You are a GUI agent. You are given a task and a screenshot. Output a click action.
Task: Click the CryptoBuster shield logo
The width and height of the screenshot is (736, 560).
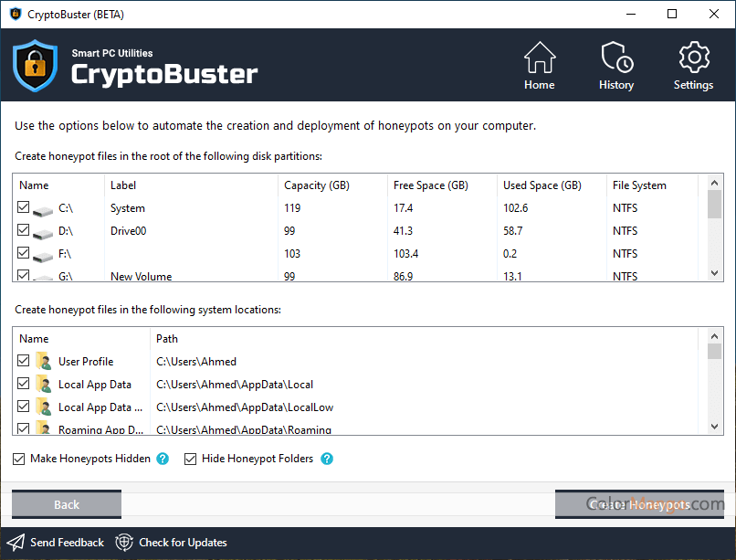[x=36, y=65]
